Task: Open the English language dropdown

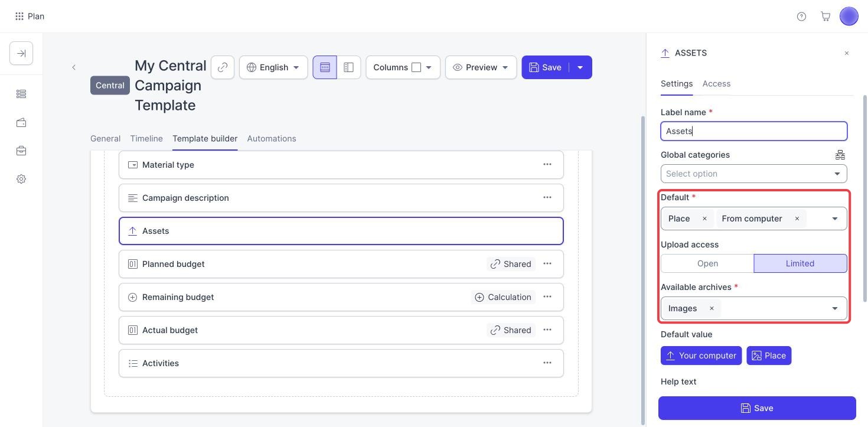Action: pyautogui.click(x=273, y=67)
